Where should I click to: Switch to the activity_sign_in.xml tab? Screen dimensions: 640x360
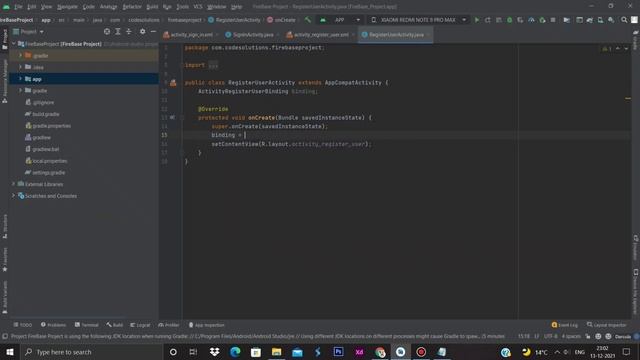(191, 35)
